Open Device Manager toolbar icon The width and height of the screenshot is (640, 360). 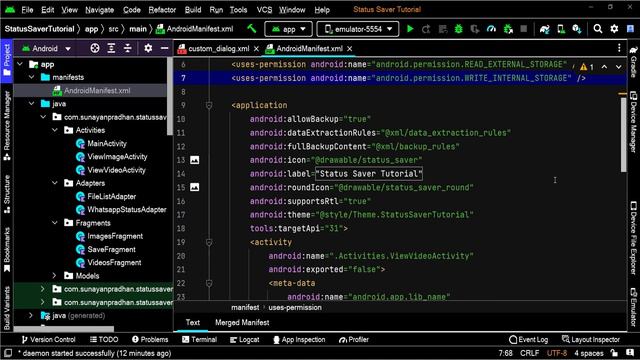(x=561, y=29)
